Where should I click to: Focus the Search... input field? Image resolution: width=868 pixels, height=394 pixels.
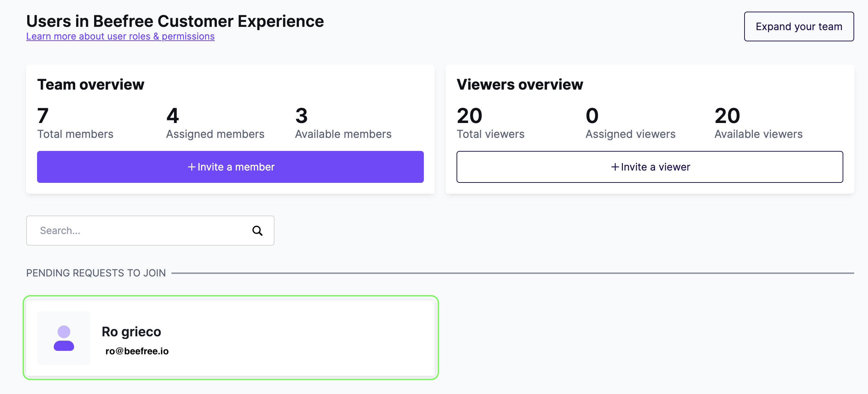(150, 231)
